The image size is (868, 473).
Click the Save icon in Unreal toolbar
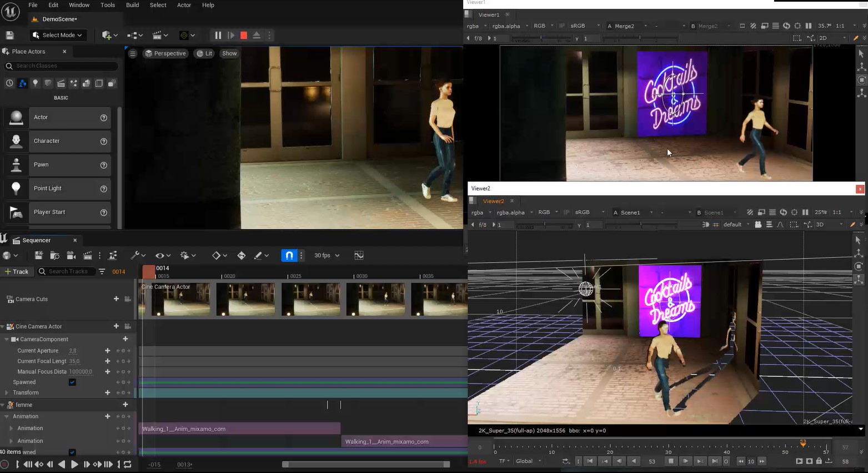coord(9,35)
